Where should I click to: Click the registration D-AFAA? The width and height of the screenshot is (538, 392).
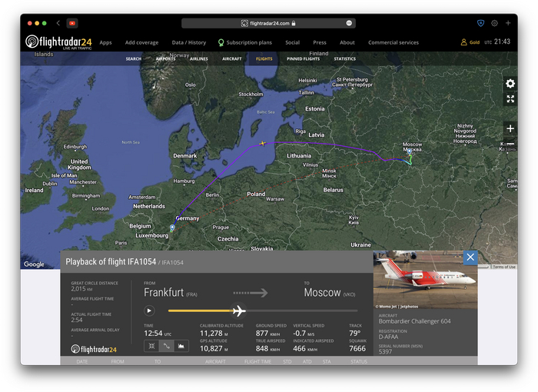tap(388, 337)
